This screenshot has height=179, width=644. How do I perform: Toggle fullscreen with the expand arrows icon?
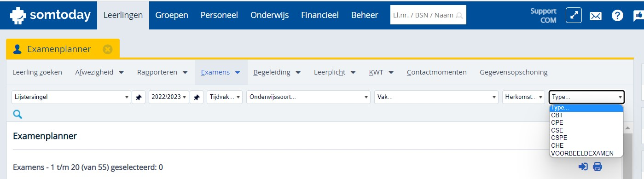tap(574, 15)
